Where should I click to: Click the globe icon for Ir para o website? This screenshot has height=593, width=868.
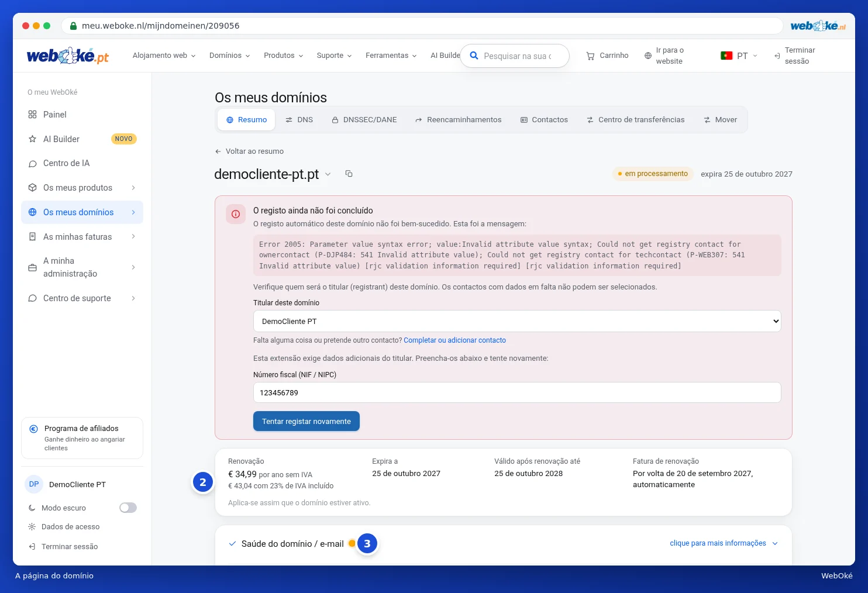(x=648, y=56)
